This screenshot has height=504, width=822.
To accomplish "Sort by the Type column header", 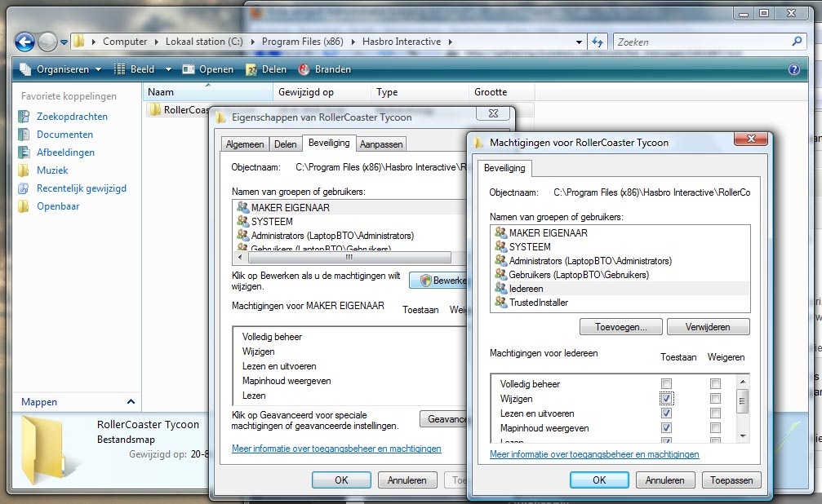I will coord(420,92).
